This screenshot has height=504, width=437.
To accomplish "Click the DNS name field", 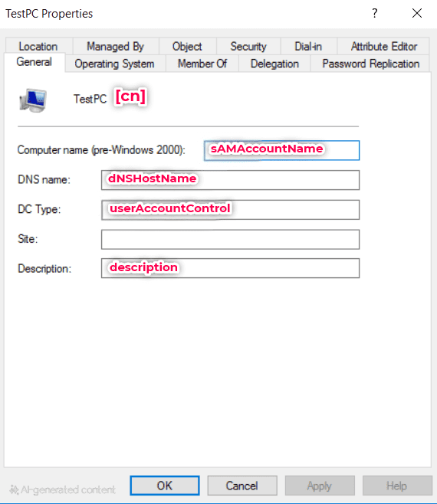I will 231,180.
